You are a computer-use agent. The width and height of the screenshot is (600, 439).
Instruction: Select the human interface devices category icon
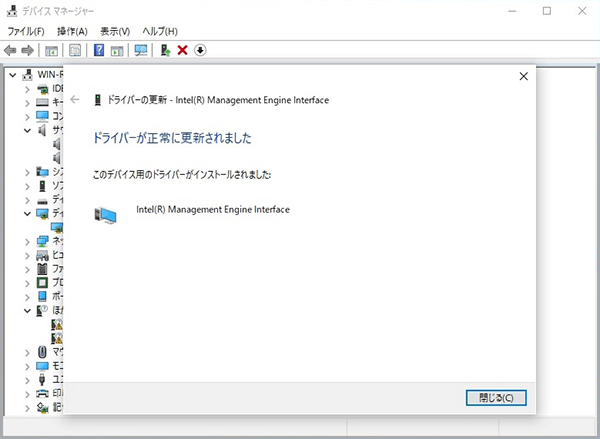(x=42, y=255)
